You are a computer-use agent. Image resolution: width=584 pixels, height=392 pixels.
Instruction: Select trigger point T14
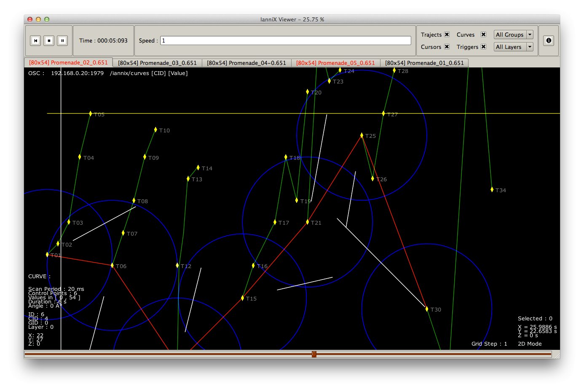point(198,167)
